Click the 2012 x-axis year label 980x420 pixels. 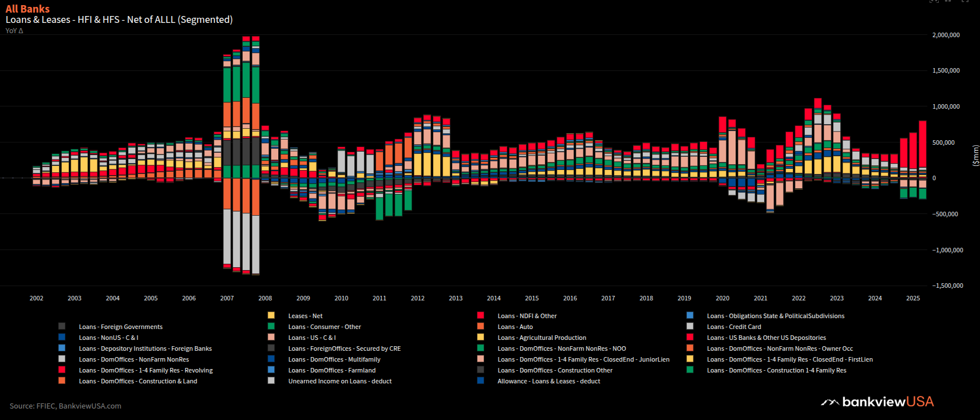418,298
